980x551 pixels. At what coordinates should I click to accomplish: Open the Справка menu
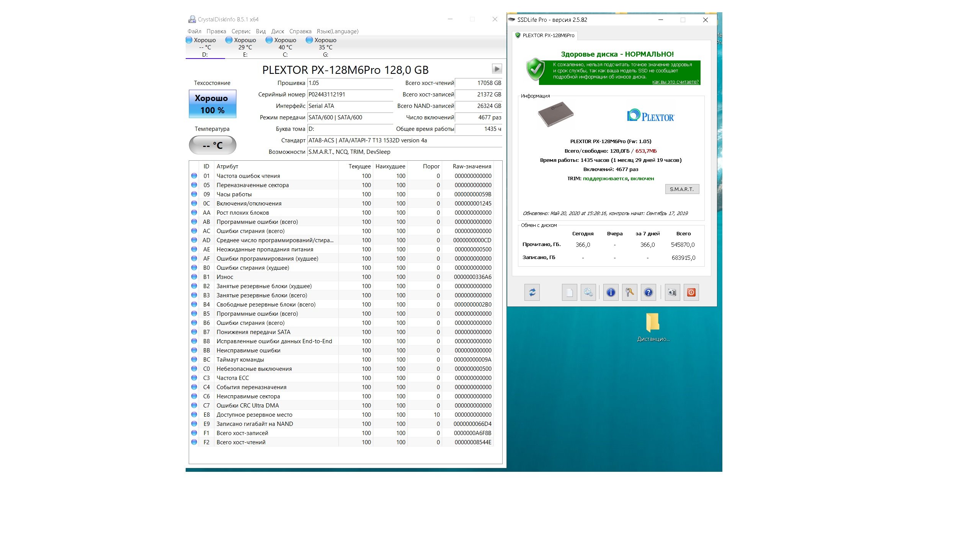coord(301,31)
